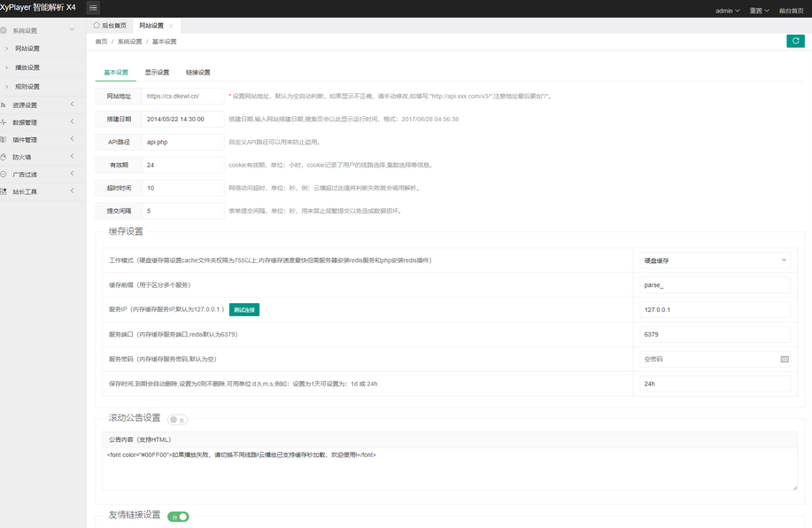Click the green 测试连接 button

pyautogui.click(x=244, y=310)
